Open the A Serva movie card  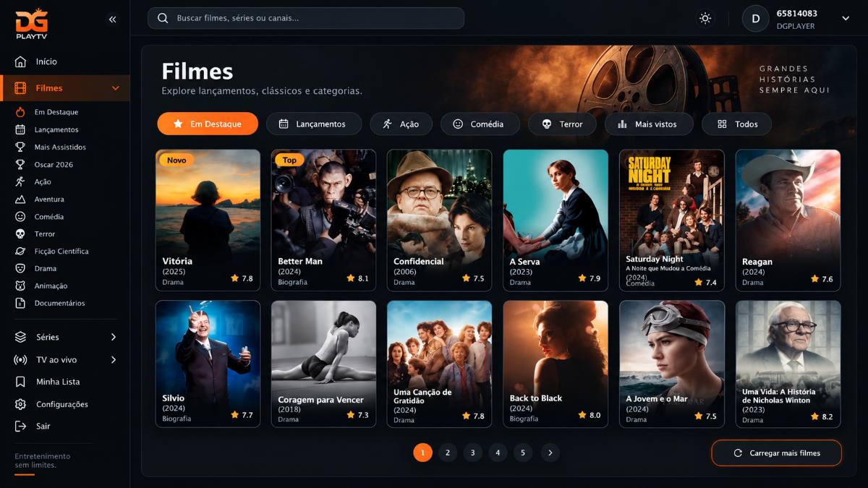point(556,220)
